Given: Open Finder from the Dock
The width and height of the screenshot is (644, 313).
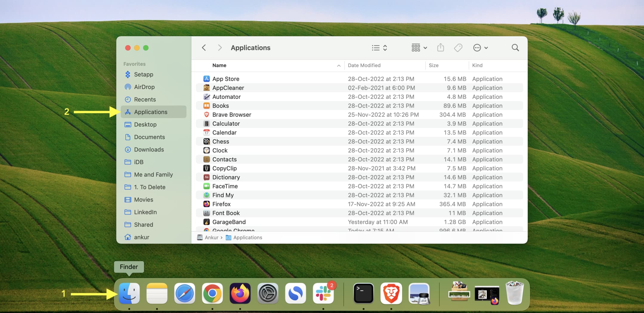Looking at the screenshot, I should point(129,293).
